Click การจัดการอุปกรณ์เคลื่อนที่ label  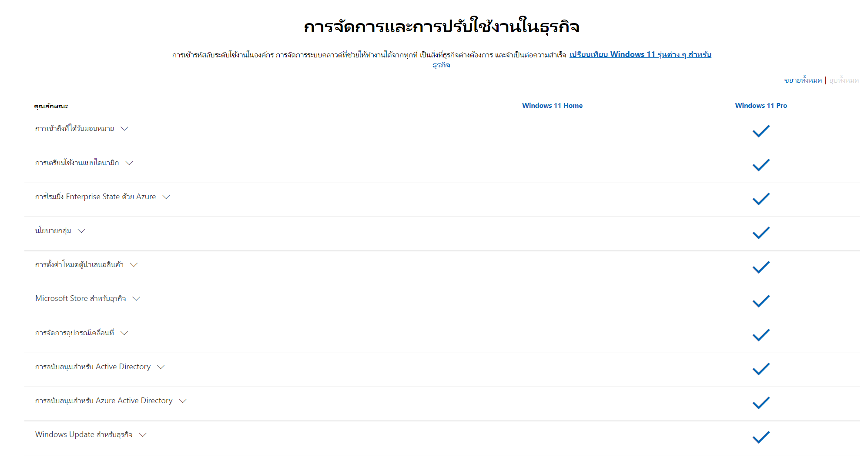coord(74,333)
